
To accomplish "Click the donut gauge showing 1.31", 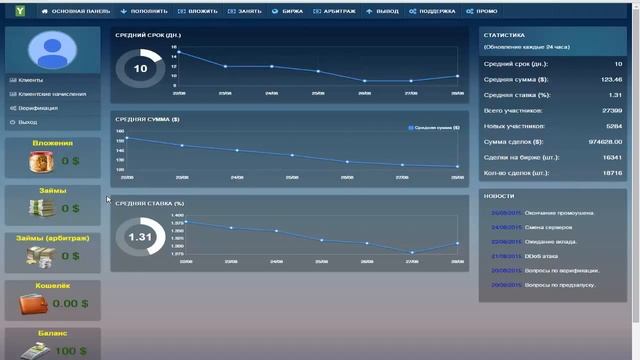I will pyautogui.click(x=140, y=237).
